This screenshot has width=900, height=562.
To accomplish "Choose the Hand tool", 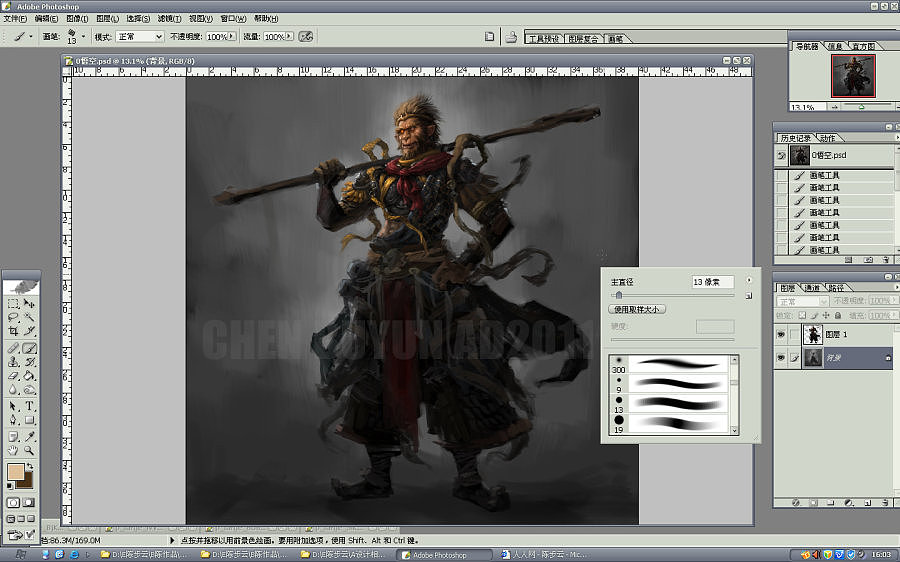I will pos(13,451).
